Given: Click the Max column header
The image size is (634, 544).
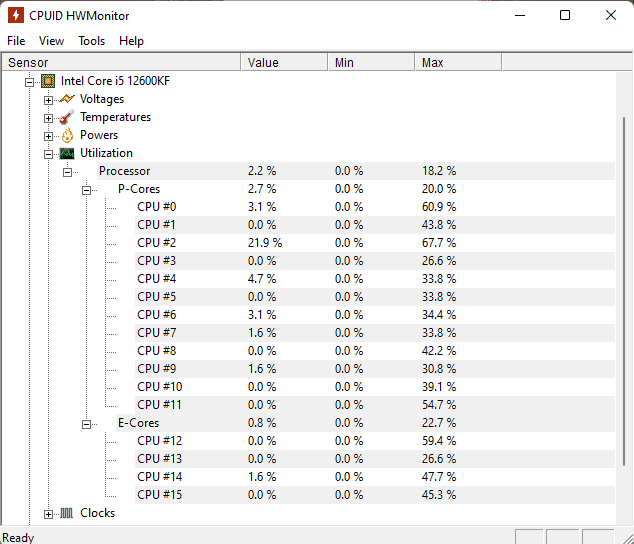Looking at the screenshot, I should click(458, 62).
